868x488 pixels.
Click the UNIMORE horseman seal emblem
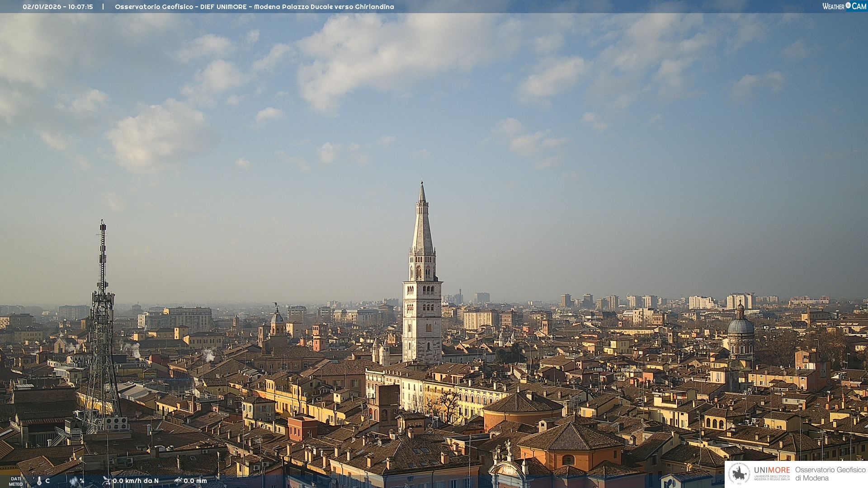click(740, 474)
